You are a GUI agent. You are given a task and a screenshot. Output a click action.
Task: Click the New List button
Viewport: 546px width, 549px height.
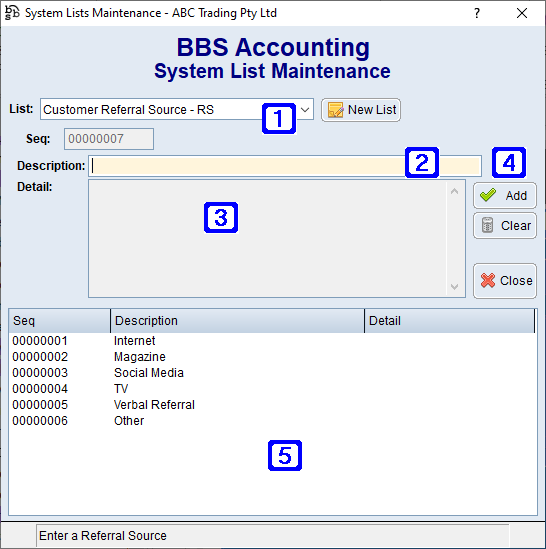tap(361, 110)
